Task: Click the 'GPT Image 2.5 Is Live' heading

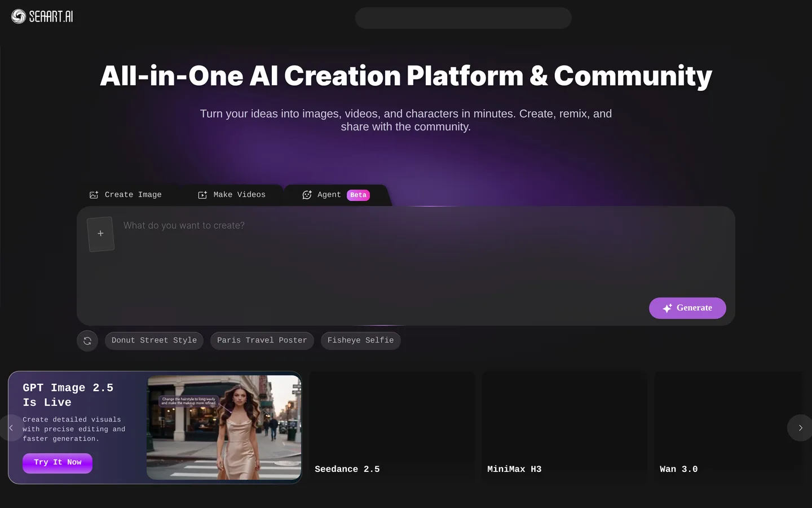Action: point(68,395)
